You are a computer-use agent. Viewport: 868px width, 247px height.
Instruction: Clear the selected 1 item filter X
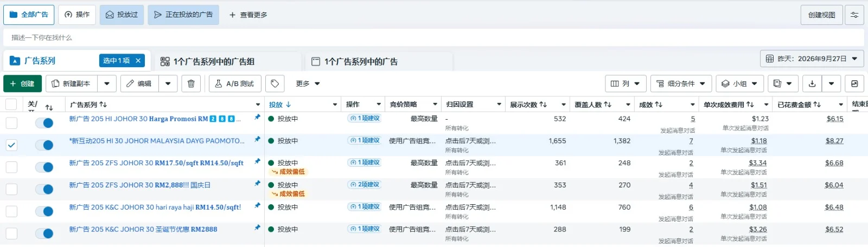tap(138, 61)
